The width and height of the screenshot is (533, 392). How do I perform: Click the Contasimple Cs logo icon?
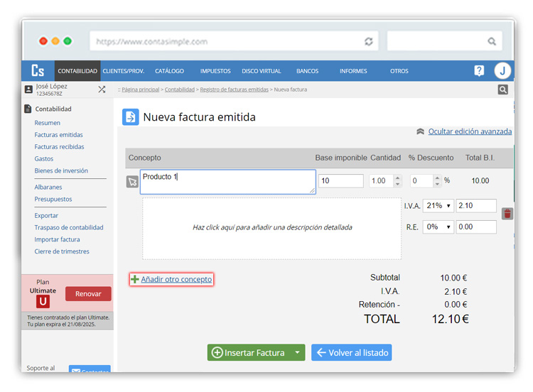[38, 71]
